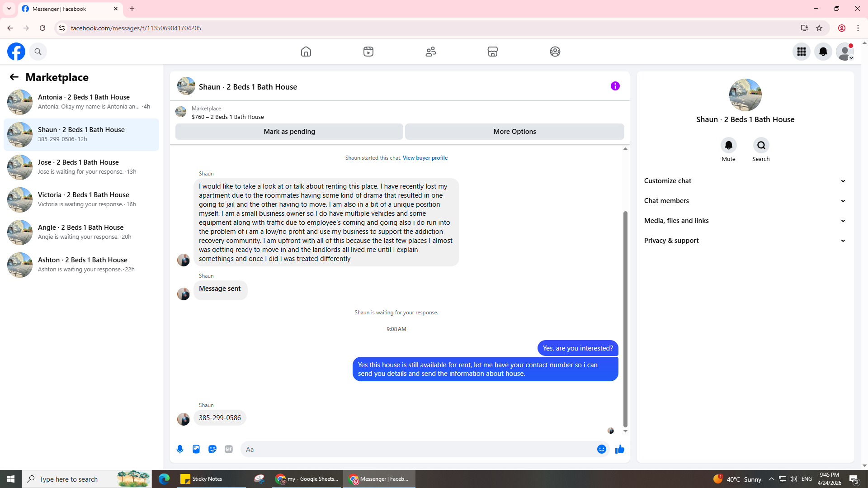This screenshot has width=868, height=488.
Task: Open Ashton's 2 Beds 1 Bath conversation
Action: click(x=81, y=265)
